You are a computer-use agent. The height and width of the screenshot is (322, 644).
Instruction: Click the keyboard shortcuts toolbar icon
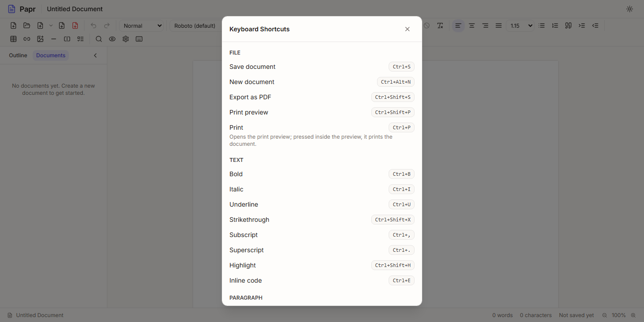click(139, 39)
